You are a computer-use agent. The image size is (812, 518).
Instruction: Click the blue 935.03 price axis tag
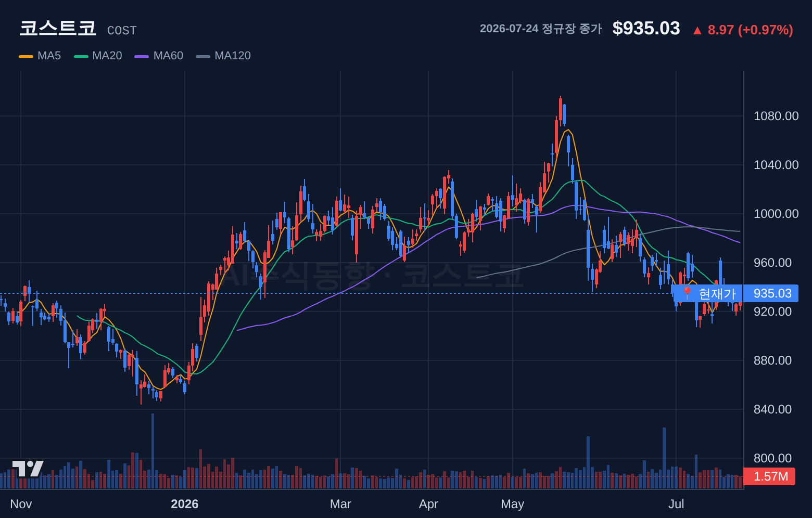pyautogui.click(x=771, y=293)
